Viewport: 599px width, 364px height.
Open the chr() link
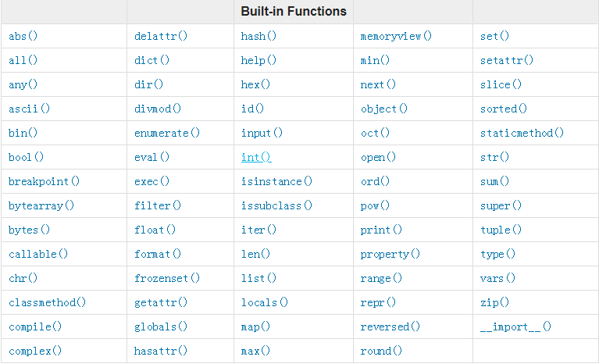(23, 278)
